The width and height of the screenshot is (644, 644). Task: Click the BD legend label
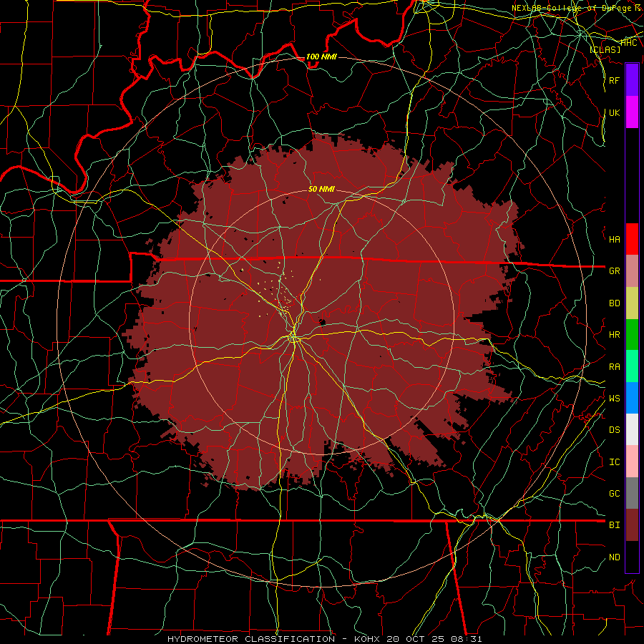(x=615, y=303)
